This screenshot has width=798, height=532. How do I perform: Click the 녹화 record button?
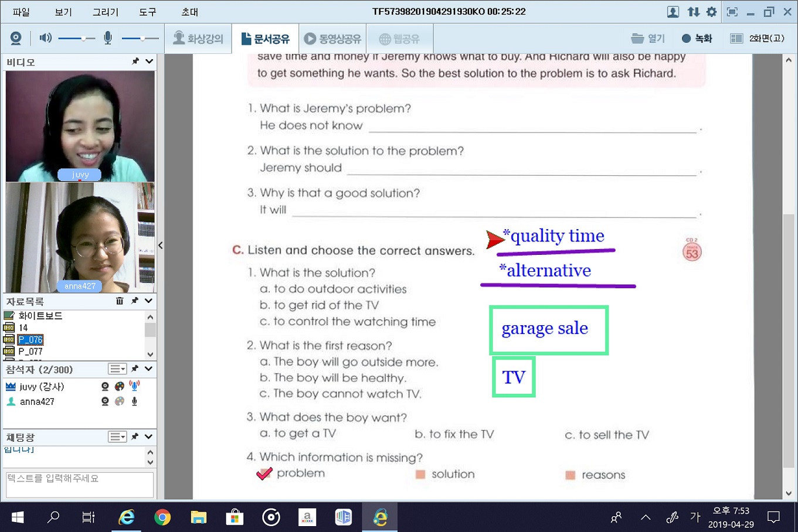coord(697,39)
